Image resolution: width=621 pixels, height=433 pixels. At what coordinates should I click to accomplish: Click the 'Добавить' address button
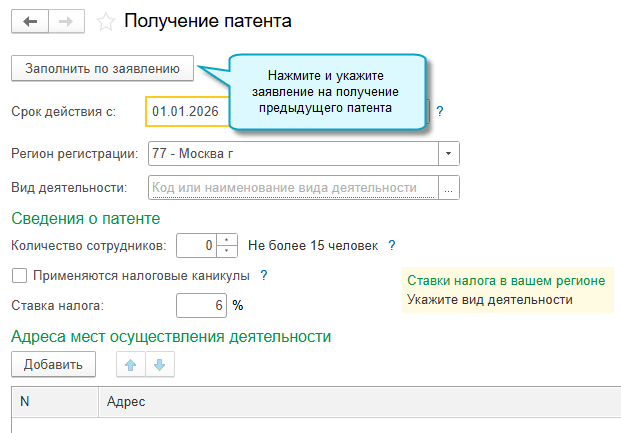[x=53, y=365]
